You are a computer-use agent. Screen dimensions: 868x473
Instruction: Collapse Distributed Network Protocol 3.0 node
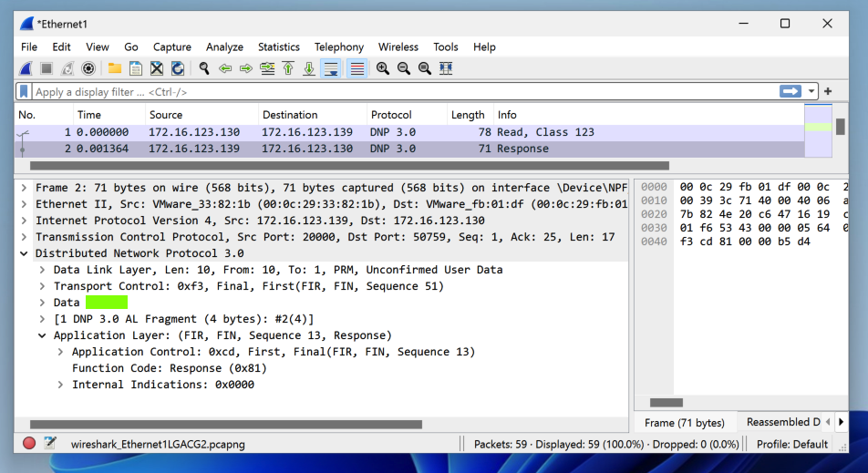[x=24, y=253]
